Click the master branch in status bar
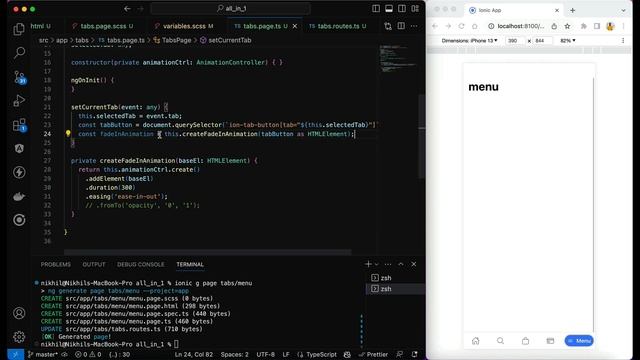This screenshot has height=360, width=640. tap(43, 354)
